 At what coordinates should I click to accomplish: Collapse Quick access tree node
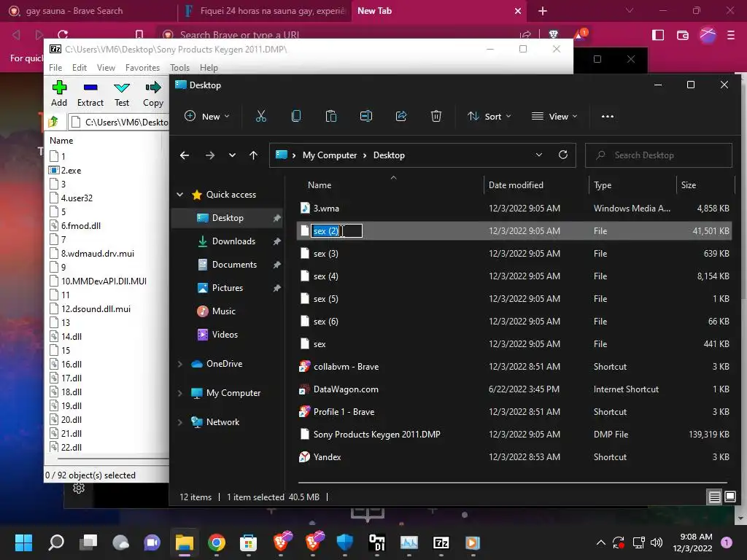point(180,194)
